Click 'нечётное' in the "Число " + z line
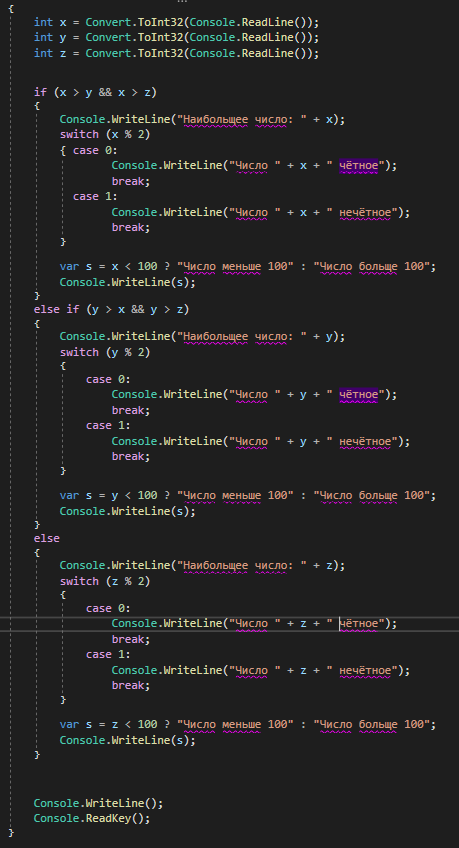 point(365,670)
